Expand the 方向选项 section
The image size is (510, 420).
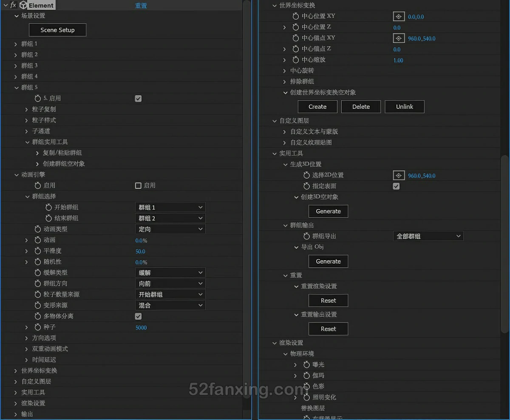(x=27, y=338)
